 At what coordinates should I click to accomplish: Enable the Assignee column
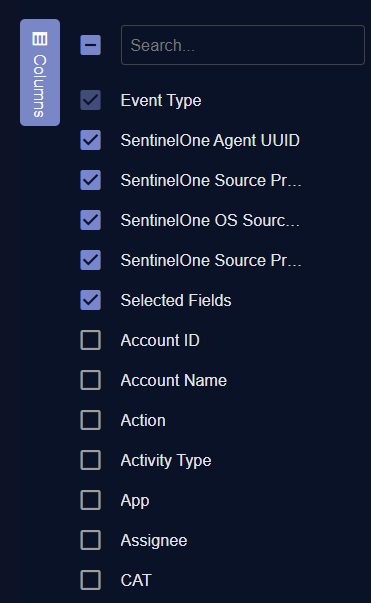tap(91, 540)
